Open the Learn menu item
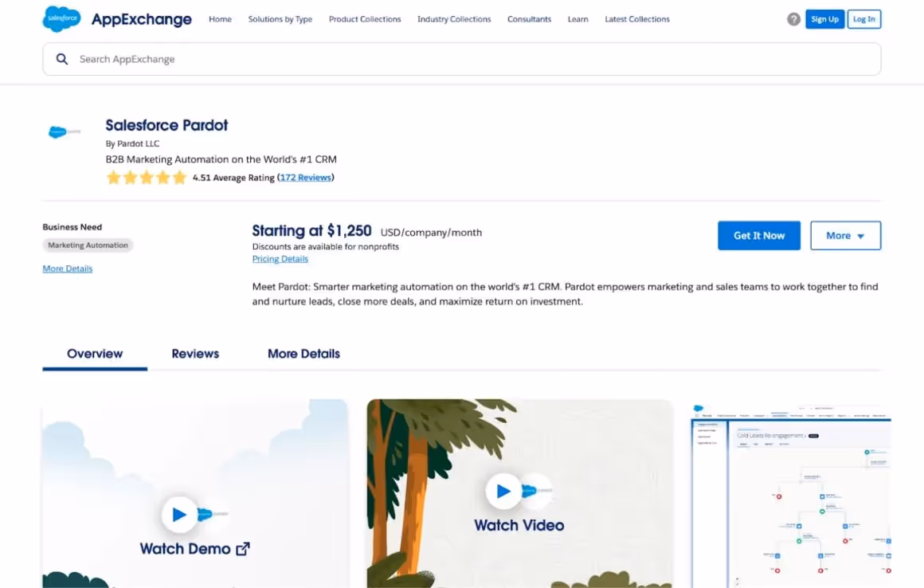 577,19
